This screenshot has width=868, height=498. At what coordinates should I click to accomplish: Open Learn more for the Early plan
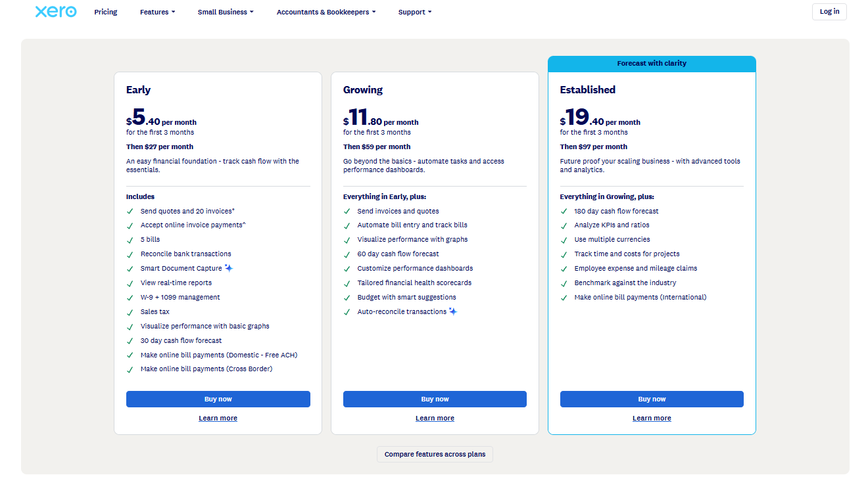(x=218, y=418)
